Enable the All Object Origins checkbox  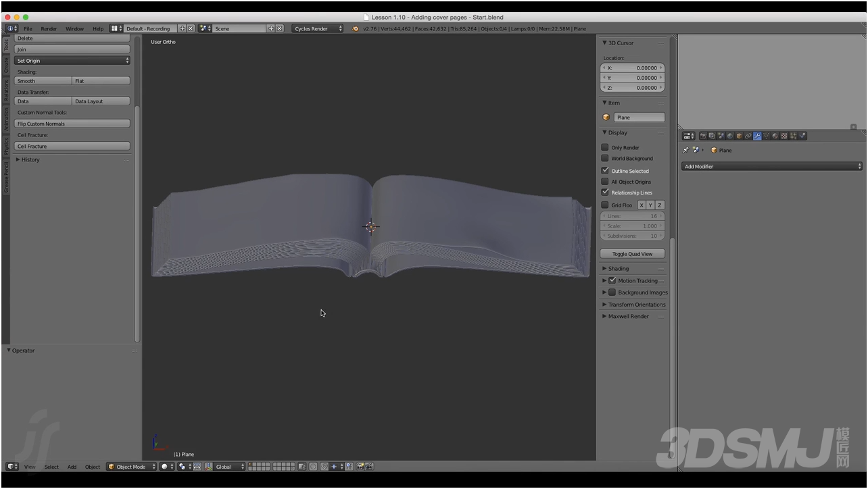pyautogui.click(x=605, y=181)
